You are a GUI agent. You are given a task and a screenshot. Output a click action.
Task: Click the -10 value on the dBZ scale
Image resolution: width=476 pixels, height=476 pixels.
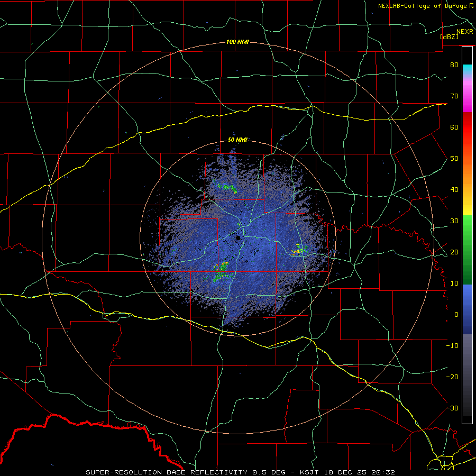pos(452,346)
